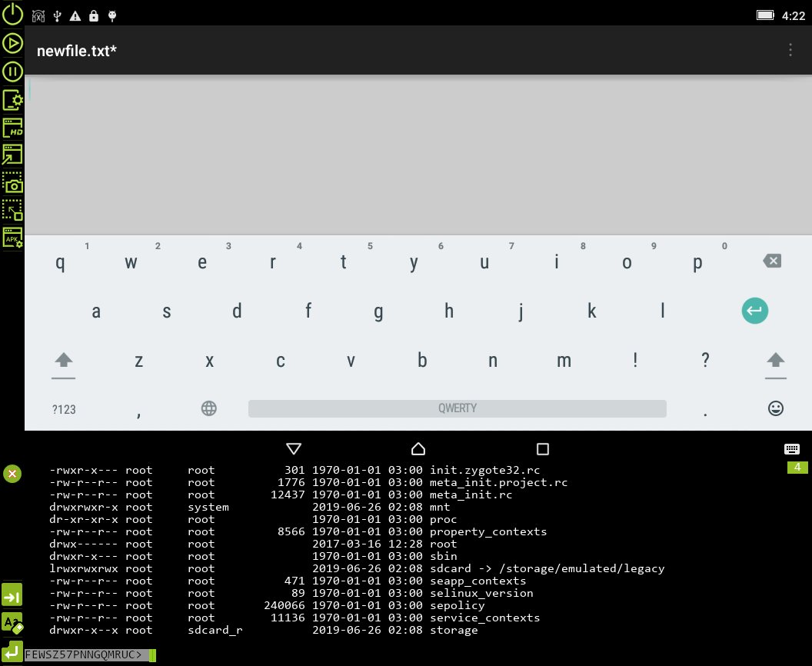
Task: Tap the question mark key
Action: click(x=705, y=360)
